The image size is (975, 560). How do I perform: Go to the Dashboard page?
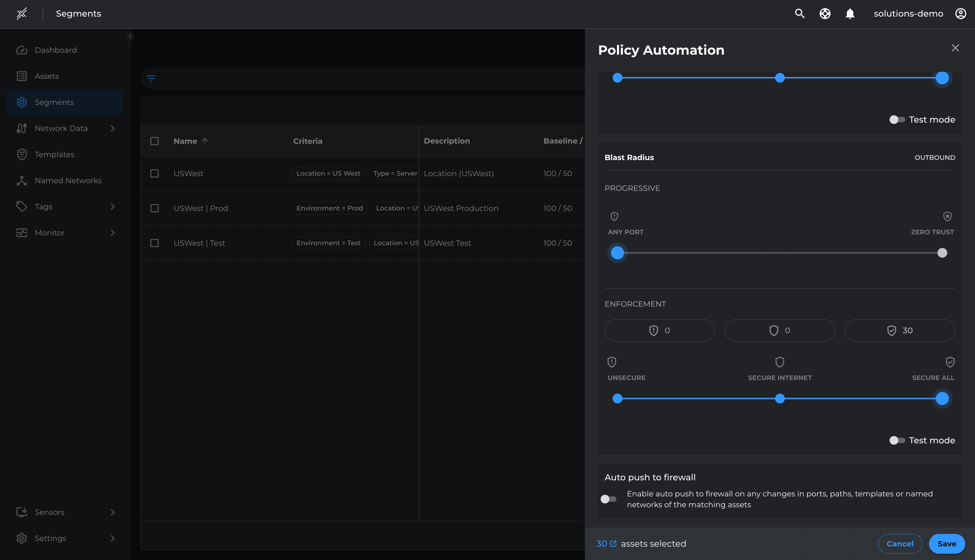56,50
